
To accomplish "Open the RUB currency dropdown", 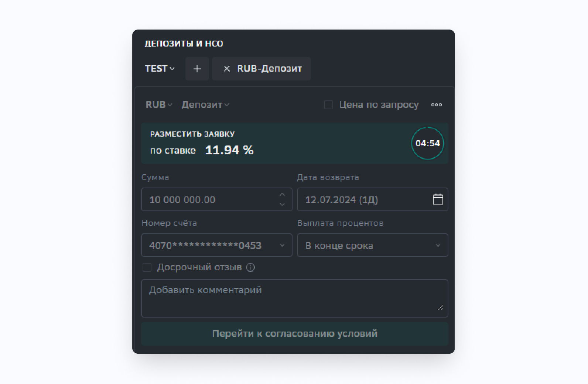I will point(159,105).
